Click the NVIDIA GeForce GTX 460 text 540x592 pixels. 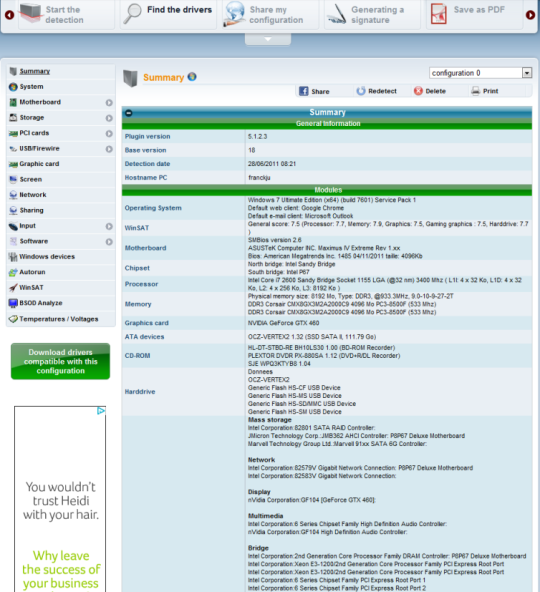pyautogui.click(x=283, y=323)
